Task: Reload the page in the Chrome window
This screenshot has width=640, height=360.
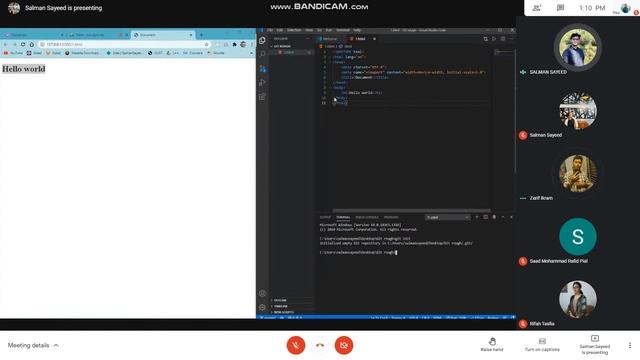Action: [23, 44]
